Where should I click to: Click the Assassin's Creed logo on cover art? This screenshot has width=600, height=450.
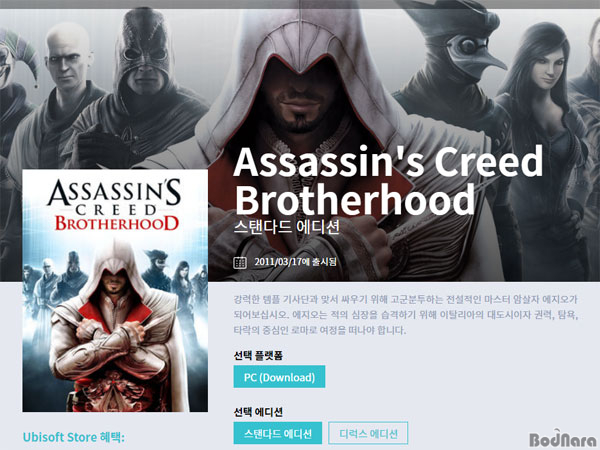point(114,205)
